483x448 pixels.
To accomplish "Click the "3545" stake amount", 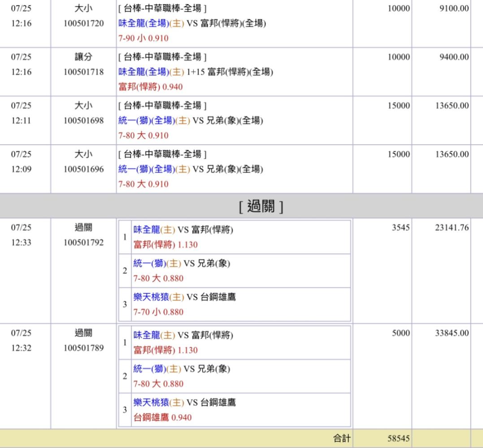I will 401,228.
